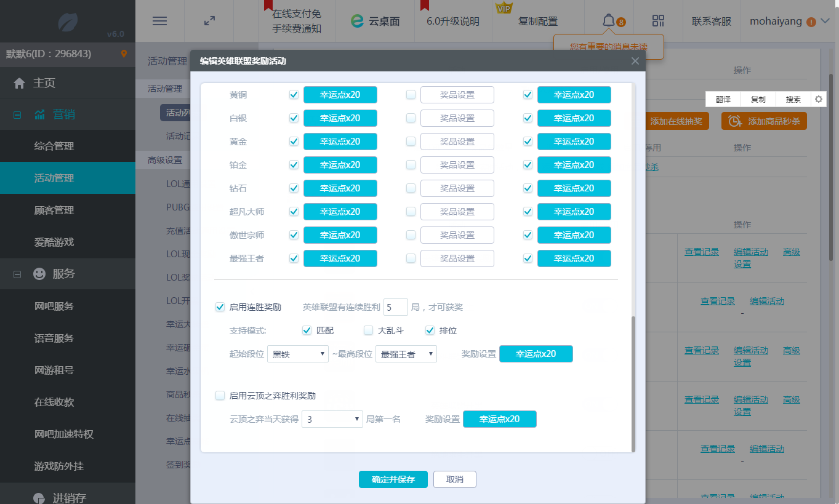Screen dimensions: 839x504
Task: Click 复制配置 in the top bar
Action: click(537, 21)
